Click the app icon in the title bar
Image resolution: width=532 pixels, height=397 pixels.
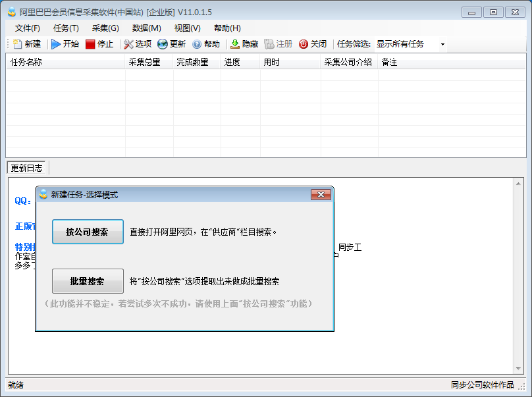(12, 13)
